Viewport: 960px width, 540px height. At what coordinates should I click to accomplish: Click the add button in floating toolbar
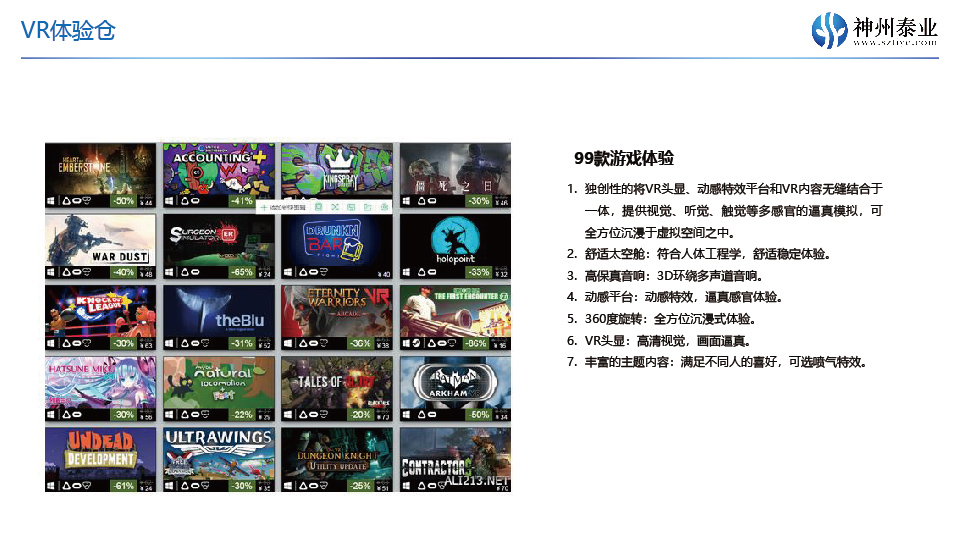pos(283,208)
